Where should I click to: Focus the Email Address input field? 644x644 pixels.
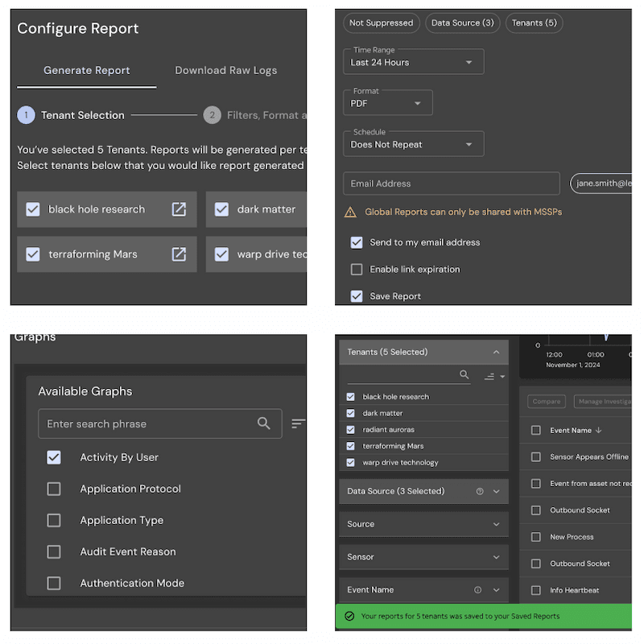click(452, 184)
